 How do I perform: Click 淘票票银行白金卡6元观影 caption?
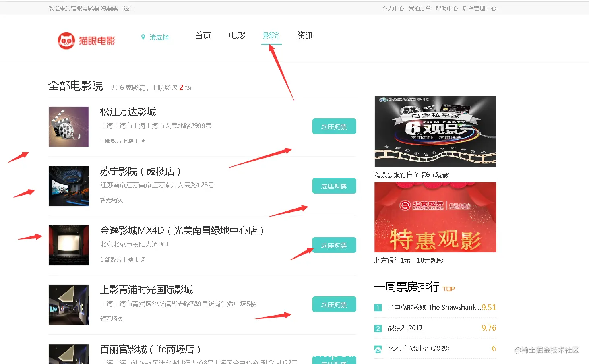click(x=411, y=174)
